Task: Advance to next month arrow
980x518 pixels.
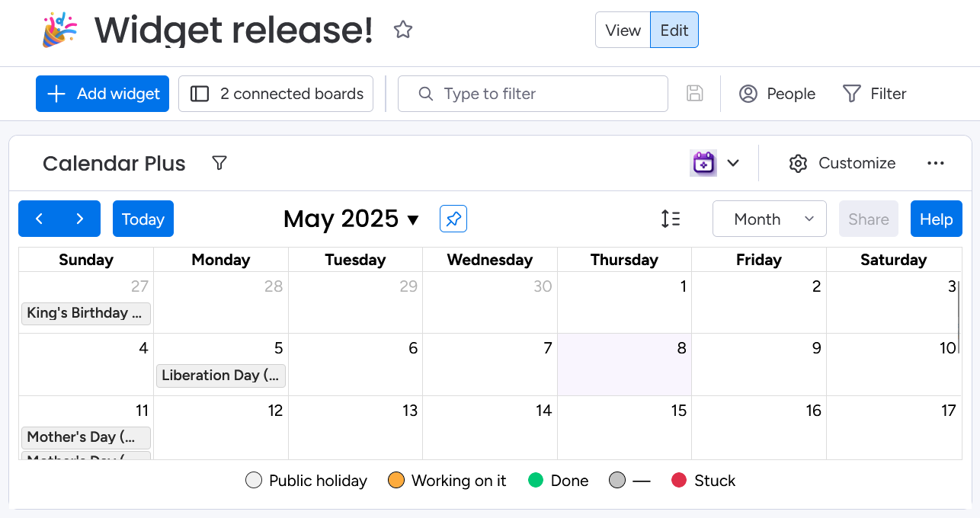Action: [80, 219]
